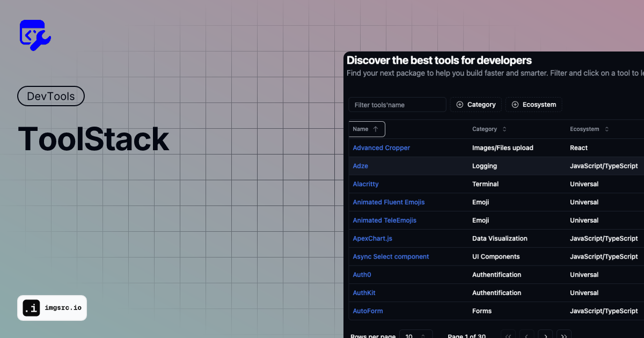Viewport: 644px width, 338px height.
Task: Expand the Category filter options
Action: pos(475,104)
